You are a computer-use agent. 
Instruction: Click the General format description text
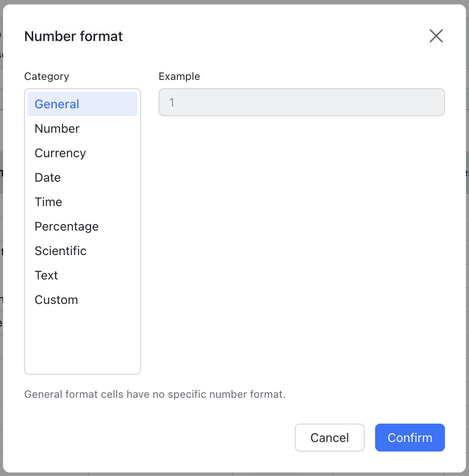pyautogui.click(x=155, y=394)
